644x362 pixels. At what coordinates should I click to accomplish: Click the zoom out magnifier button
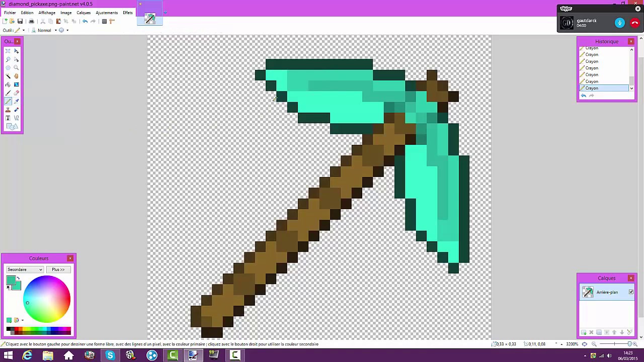click(x=594, y=344)
